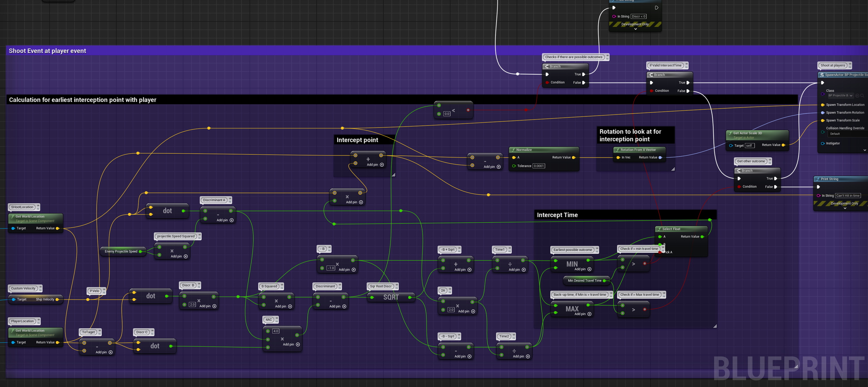The height and width of the screenshot is (387, 868).
Task: Select the Select Float node title
Action: pos(671,229)
